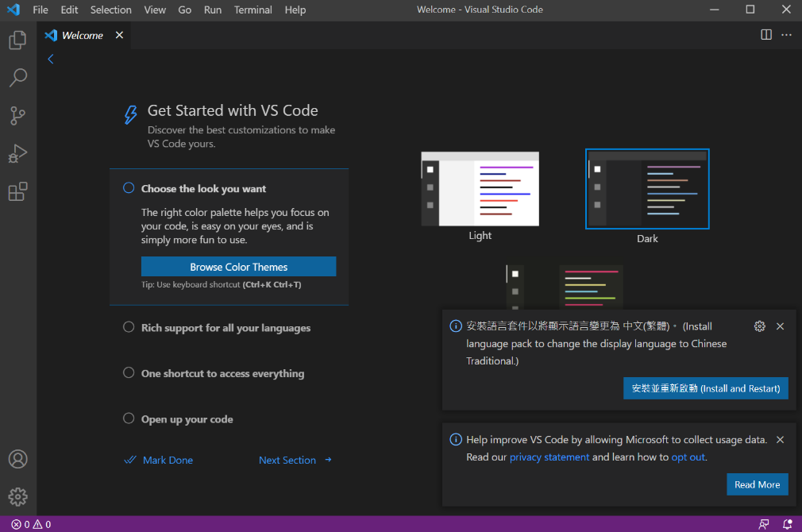802x532 pixels.
Task: Open the editor More Actions ellipsis
Action: 786,35
